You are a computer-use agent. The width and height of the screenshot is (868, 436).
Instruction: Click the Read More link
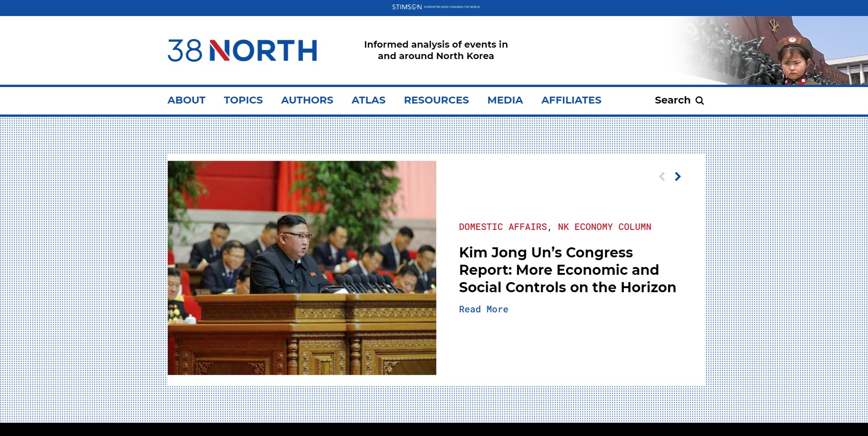coord(483,310)
